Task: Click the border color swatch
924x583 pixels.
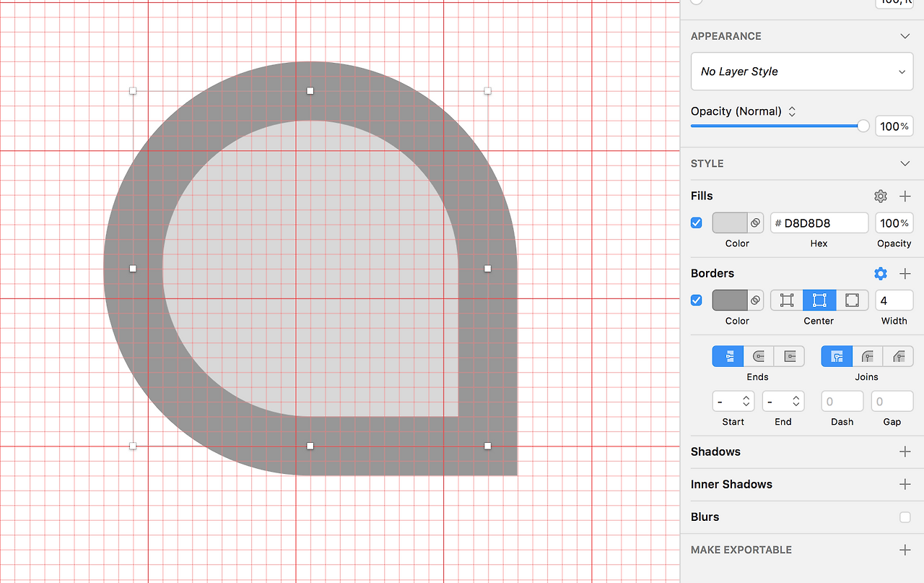Action: pos(730,301)
